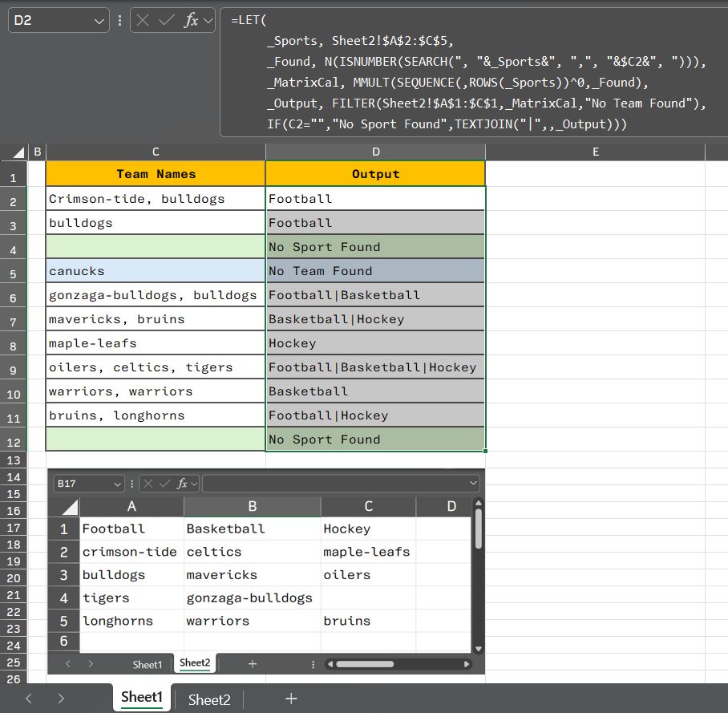Click the Select All triangle of the main sheet
The width and height of the screenshot is (728, 713).
coord(18,152)
